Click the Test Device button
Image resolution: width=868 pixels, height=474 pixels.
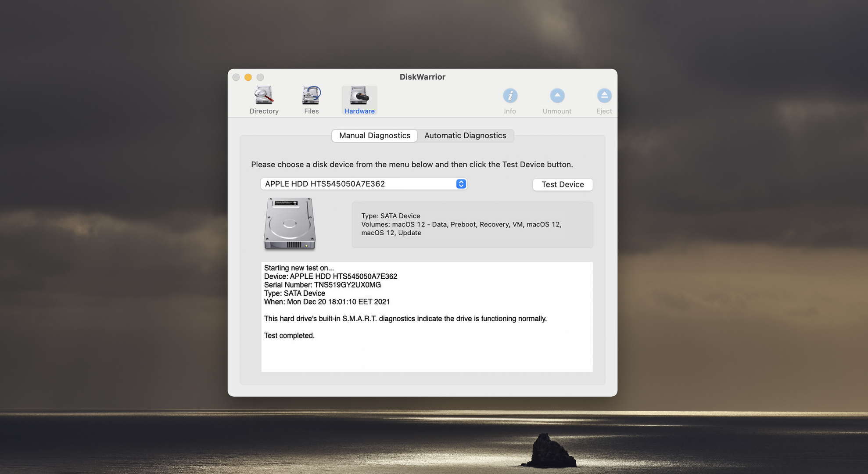coord(563,184)
